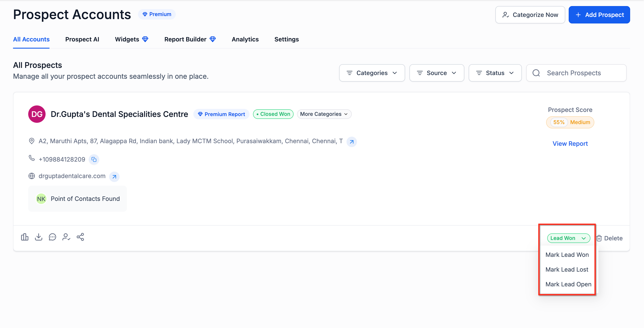Viewport: 644px width, 328px height.
Task: Toggle the Lead Won status dropdown
Action: click(x=568, y=238)
